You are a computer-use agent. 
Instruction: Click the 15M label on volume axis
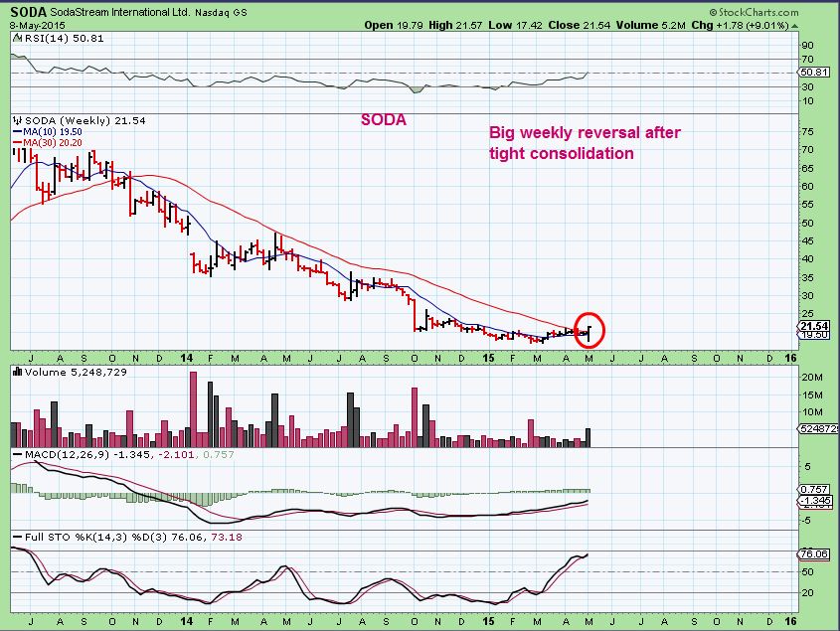[812, 394]
